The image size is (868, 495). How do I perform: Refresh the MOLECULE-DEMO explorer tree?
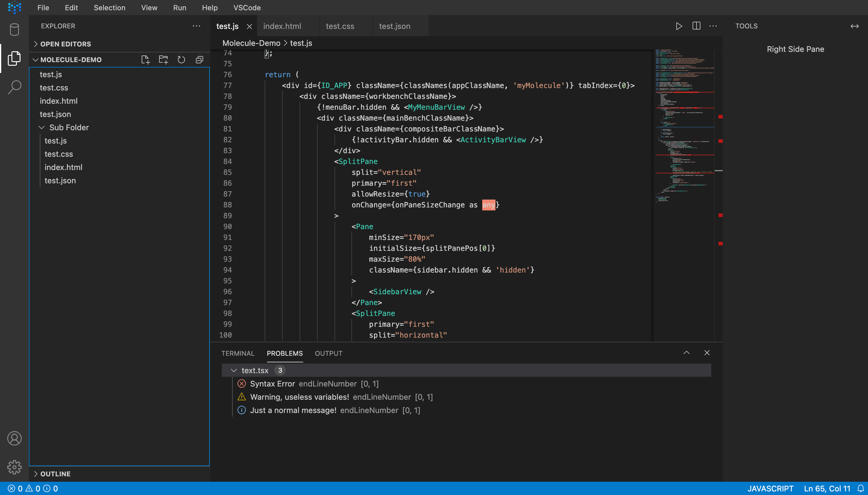tap(181, 60)
